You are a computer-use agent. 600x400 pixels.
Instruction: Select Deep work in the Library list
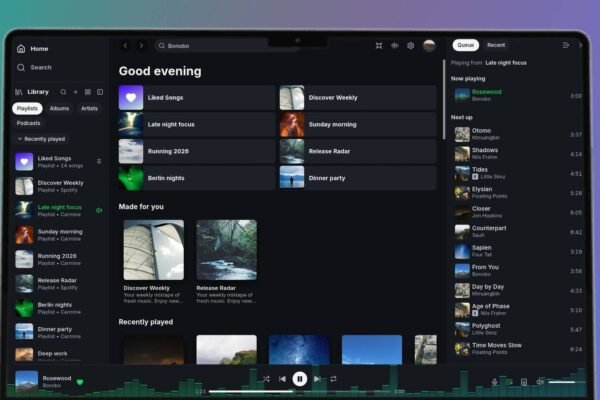pos(59,355)
